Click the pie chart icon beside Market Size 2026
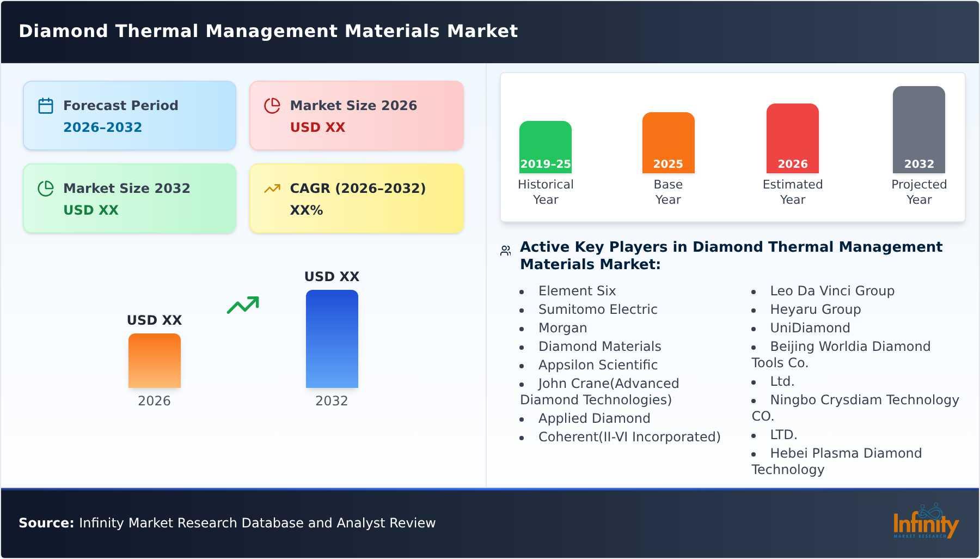This screenshot has width=980, height=559. click(272, 106)
